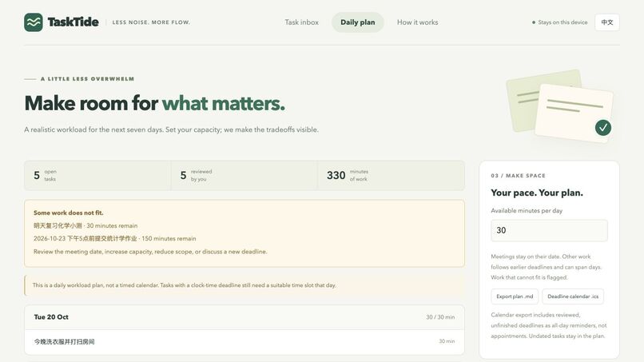Click the LESS NOISE. MORE FLOW. tagline

[x=151, y=22]
